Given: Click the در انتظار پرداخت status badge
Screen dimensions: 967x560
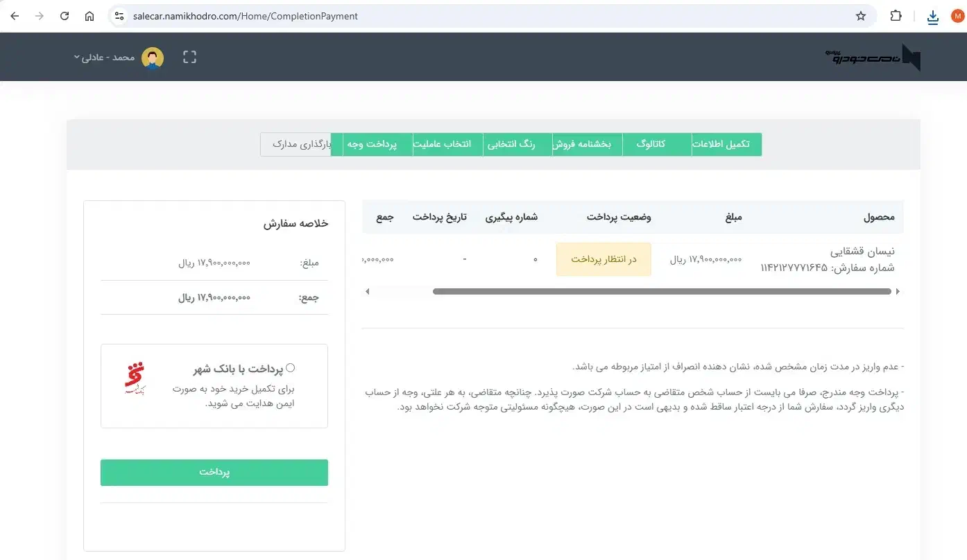Looking at the screenshot, I should 604,259.
